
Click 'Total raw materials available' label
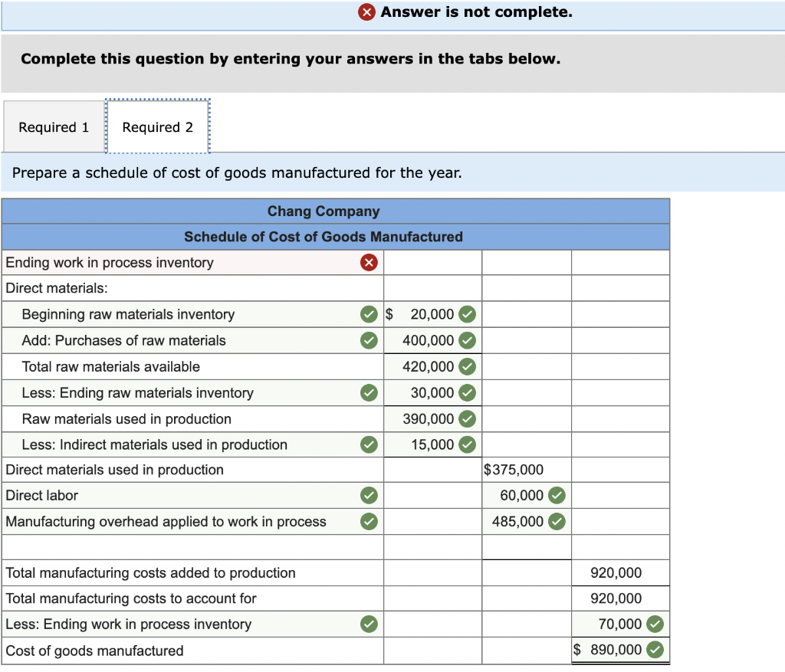coord(110,367)
